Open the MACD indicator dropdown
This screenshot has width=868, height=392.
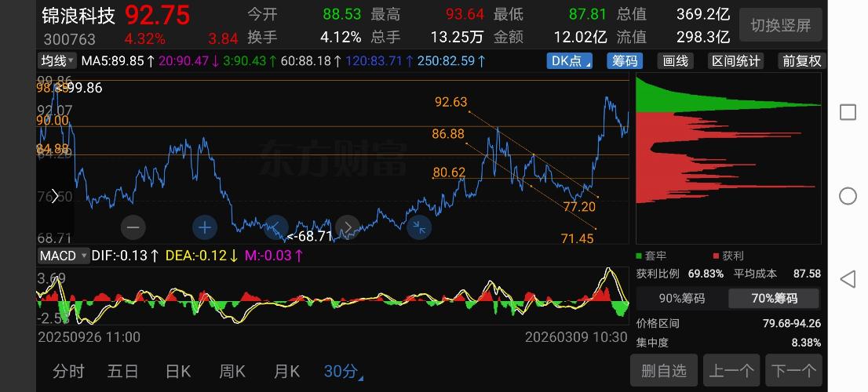[x=63, y=256]
